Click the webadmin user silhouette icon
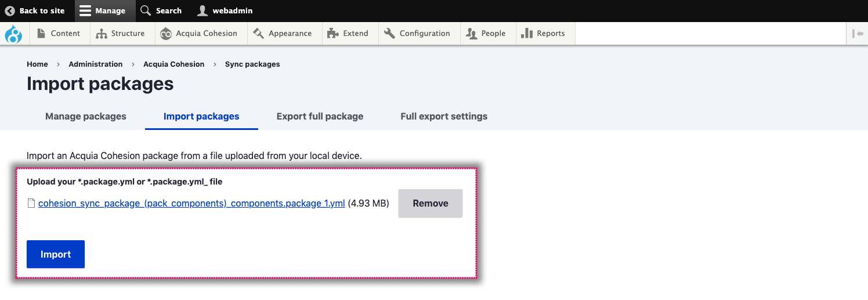Image resolution: width=868 pixels, height=300 pixels. pos(202,10)
